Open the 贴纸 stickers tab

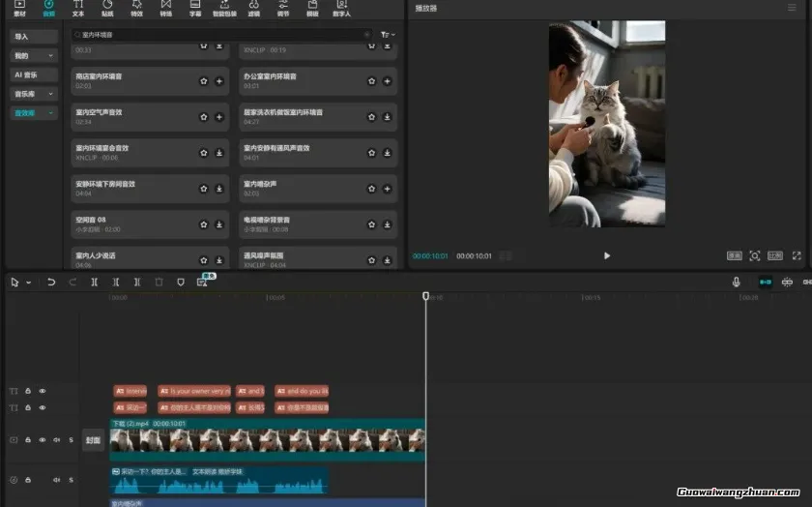tap(107, 9)
